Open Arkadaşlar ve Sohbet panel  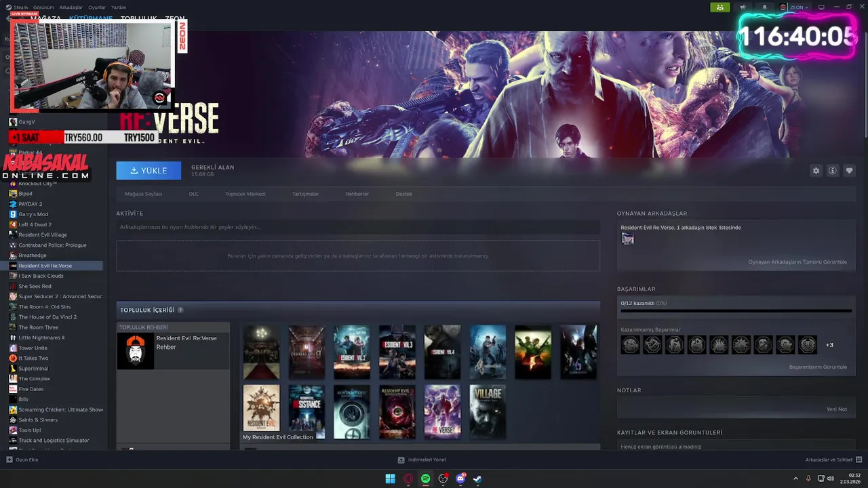[833, 460]
